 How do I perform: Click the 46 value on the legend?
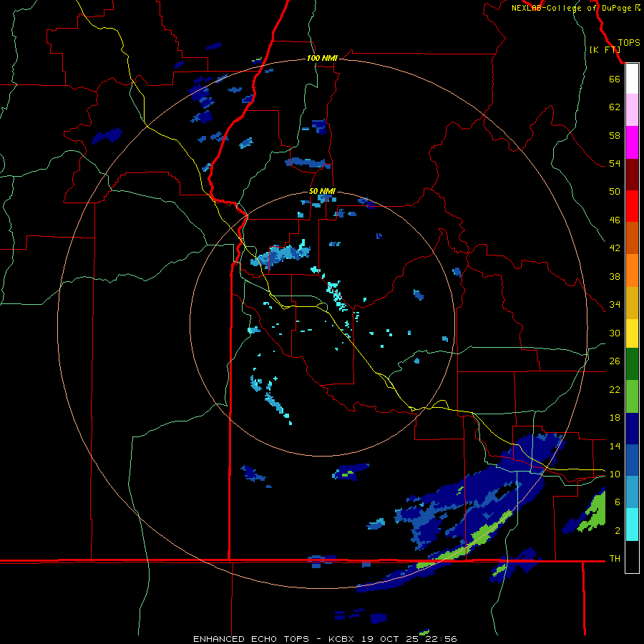(615, 220)
